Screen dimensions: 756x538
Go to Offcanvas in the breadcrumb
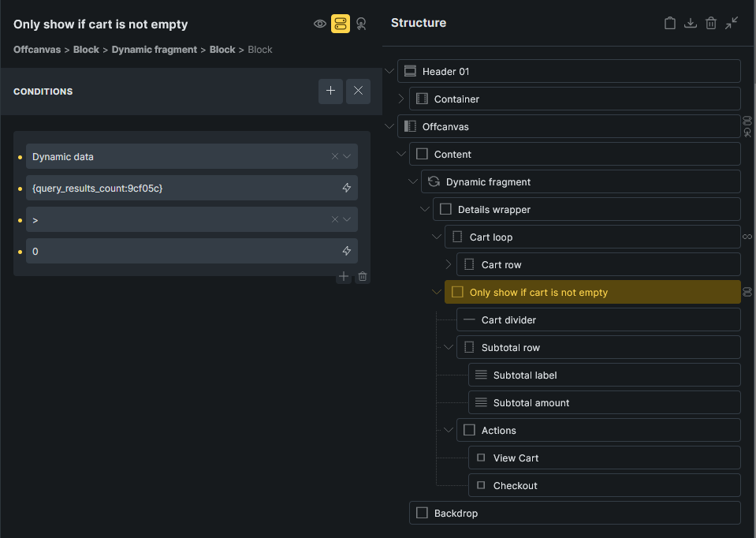37,50
